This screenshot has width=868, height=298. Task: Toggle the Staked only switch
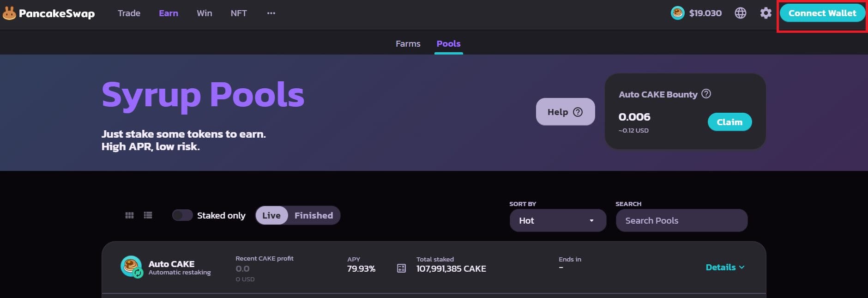click(x=182, y=215)
